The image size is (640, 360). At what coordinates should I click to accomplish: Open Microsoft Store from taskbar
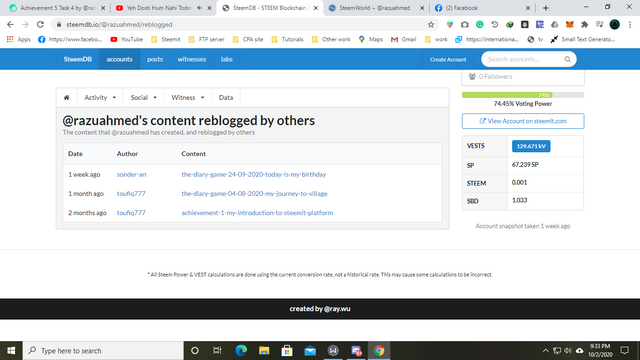pos(287,351)
